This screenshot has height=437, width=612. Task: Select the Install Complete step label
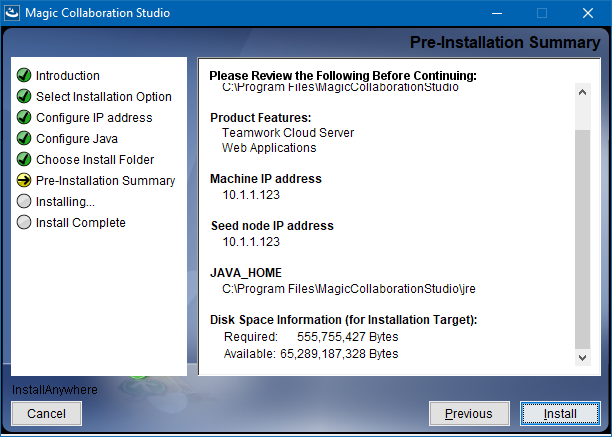[x=81, y=223]
